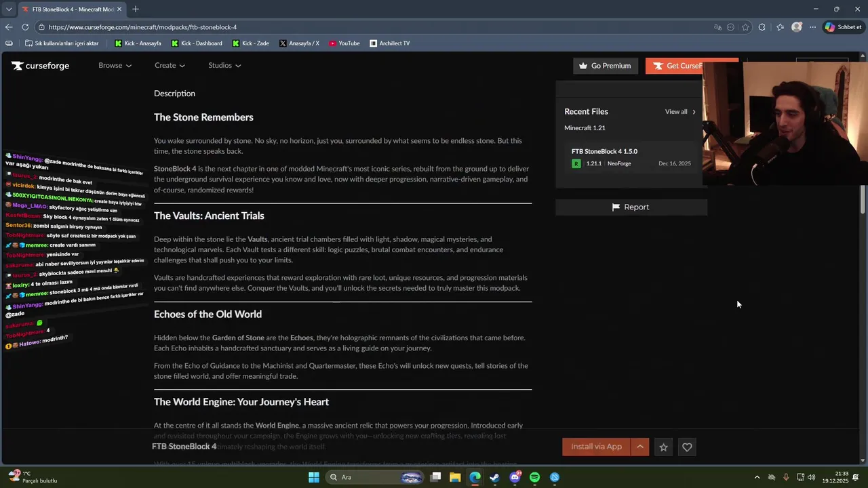Viewport: 868px width, 488px height.
Task: Reload the current page
Action: pyautogui.click(x=25, y=27)
